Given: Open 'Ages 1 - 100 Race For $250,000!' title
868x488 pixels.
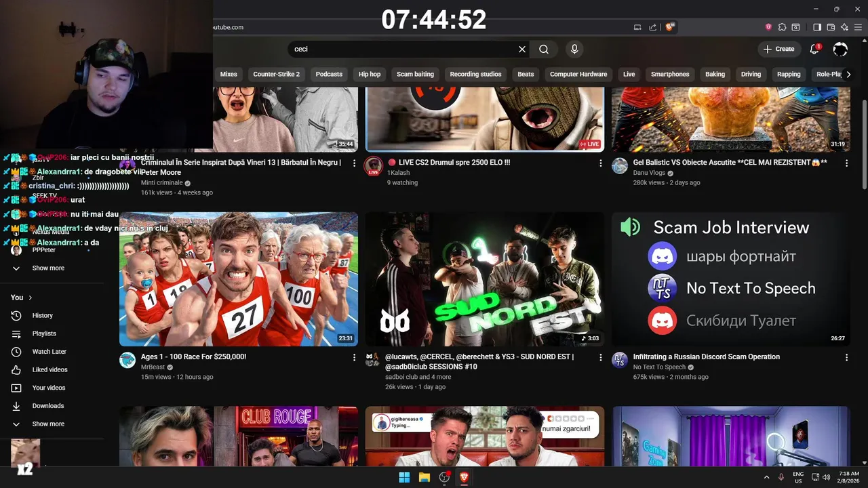Looking at the screenshot, I should [193, 357].
